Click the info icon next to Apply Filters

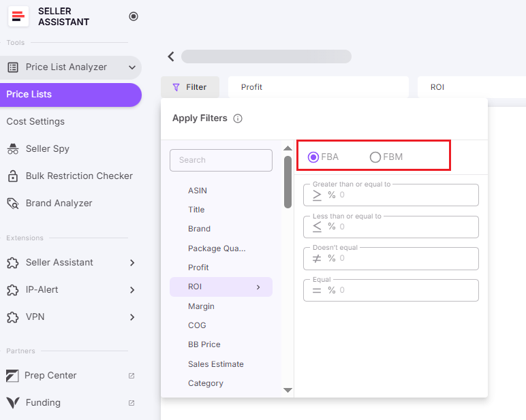point(238,118)
